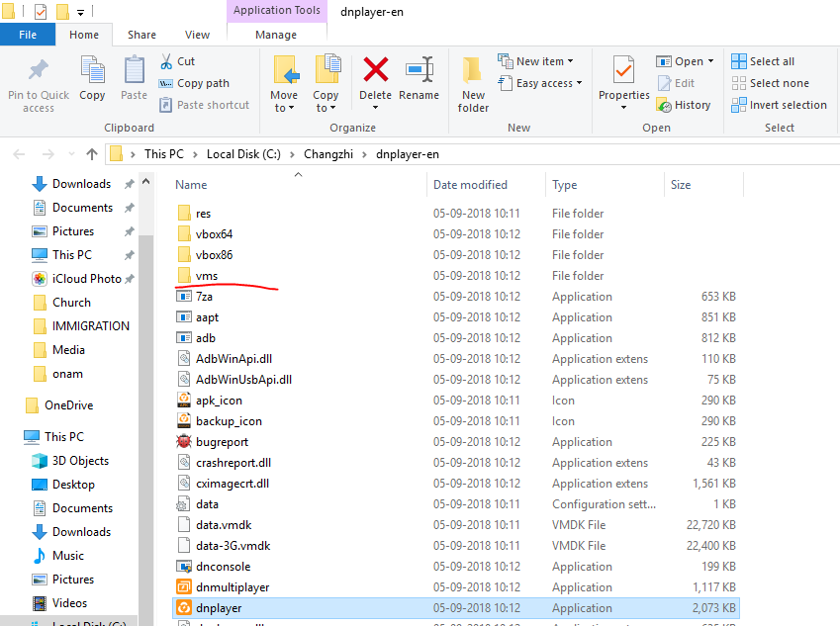Click the Copy icon in Clipboard group

[92, 70]
